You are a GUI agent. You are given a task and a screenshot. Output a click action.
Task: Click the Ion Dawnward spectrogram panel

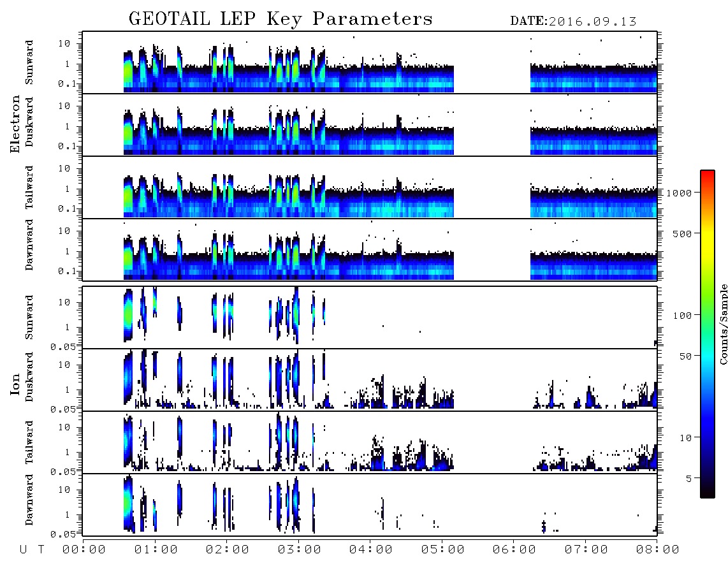(370, 504)
